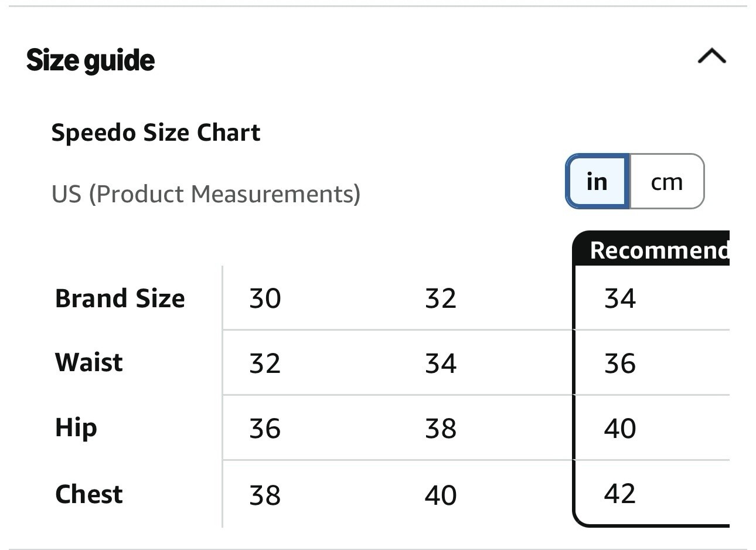
Task: Collapse the Size guide chevron
Action: click(711, 57)
